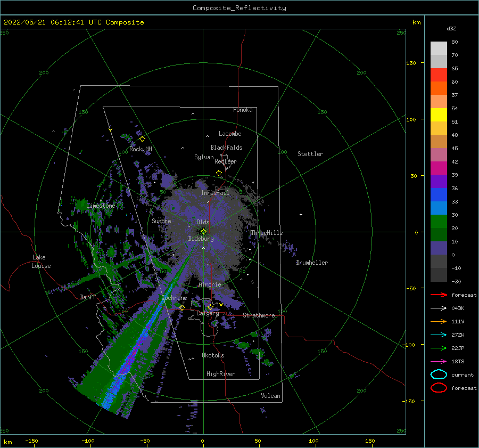
Task: Click the Innisfail label
Action: point(215,193)
